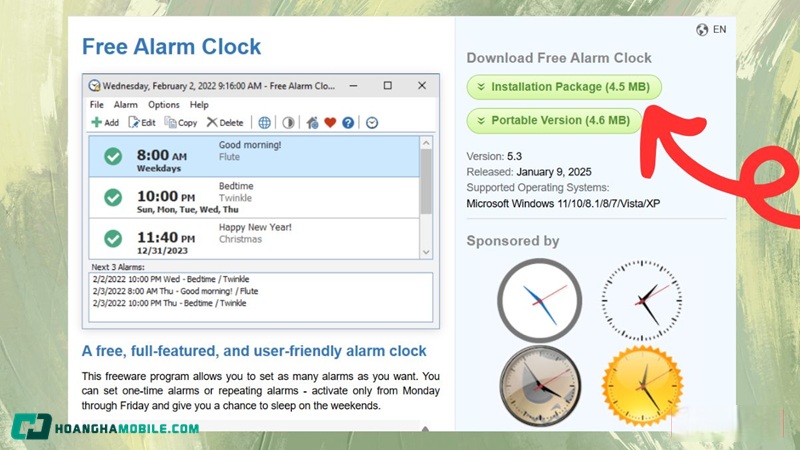Uncheck the 11:40 PM Happy New Year alarm

coord(113,239)
